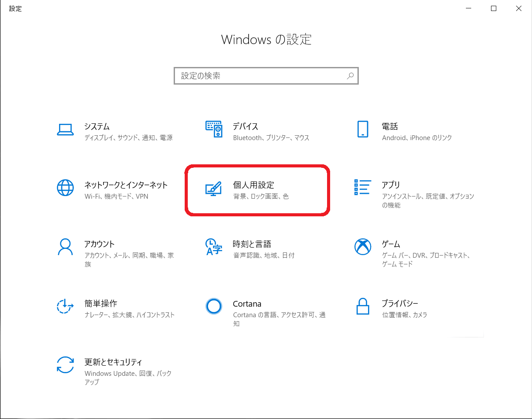Click the ゲーム heading text

coord(391,244)
